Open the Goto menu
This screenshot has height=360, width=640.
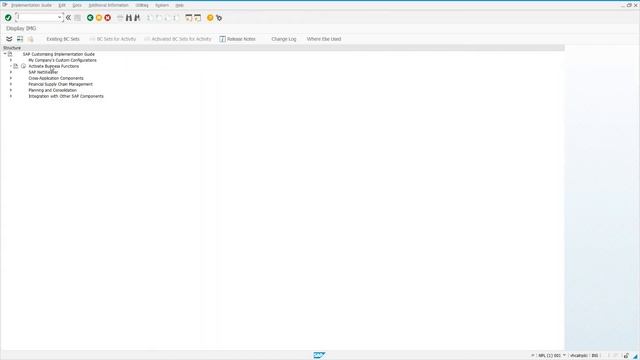[77, 5]
